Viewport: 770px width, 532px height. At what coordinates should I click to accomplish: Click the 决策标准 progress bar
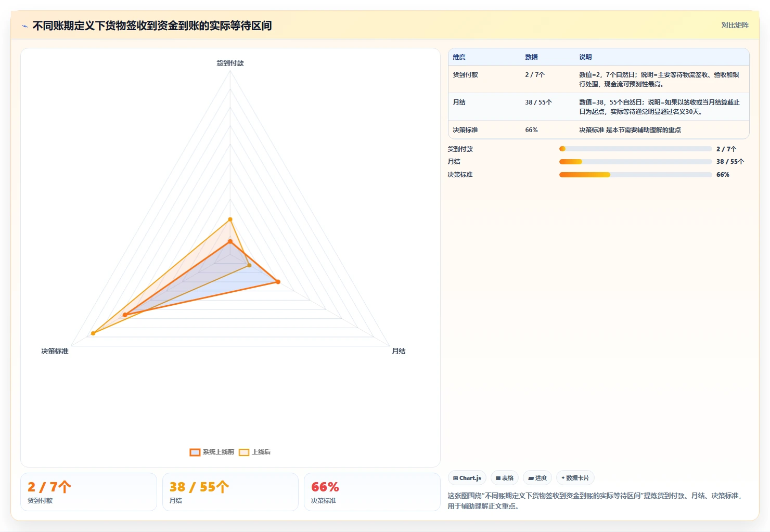tap(635, 175)
